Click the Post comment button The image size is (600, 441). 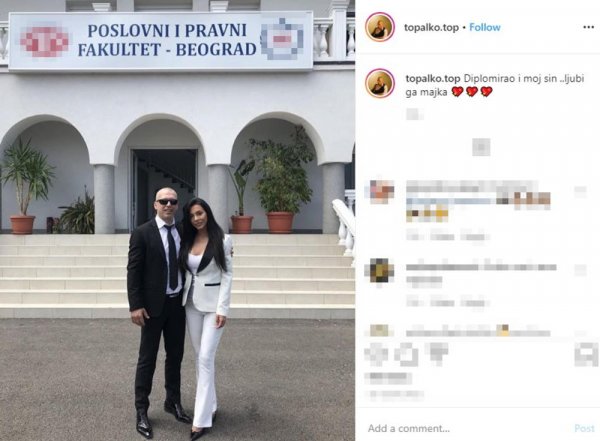pyautogui.click(x=584, y=428)
